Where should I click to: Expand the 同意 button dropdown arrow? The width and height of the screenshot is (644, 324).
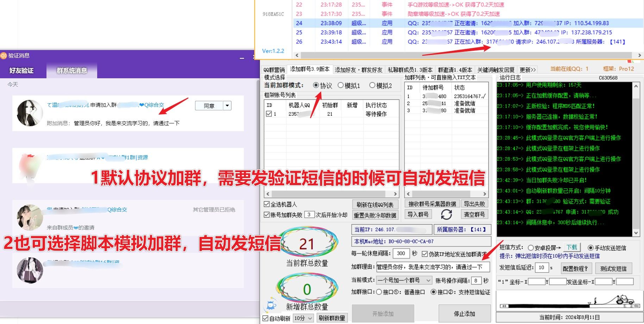[227, 105]
